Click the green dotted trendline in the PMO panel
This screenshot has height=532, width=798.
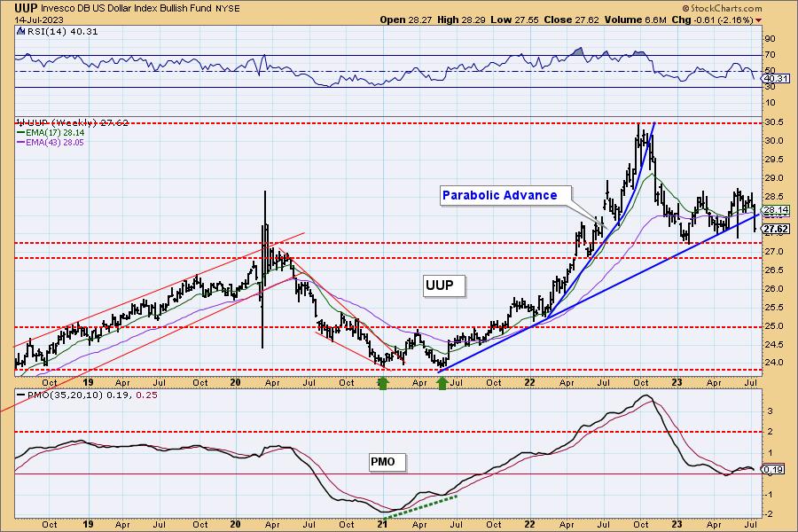tap(421, 506)
